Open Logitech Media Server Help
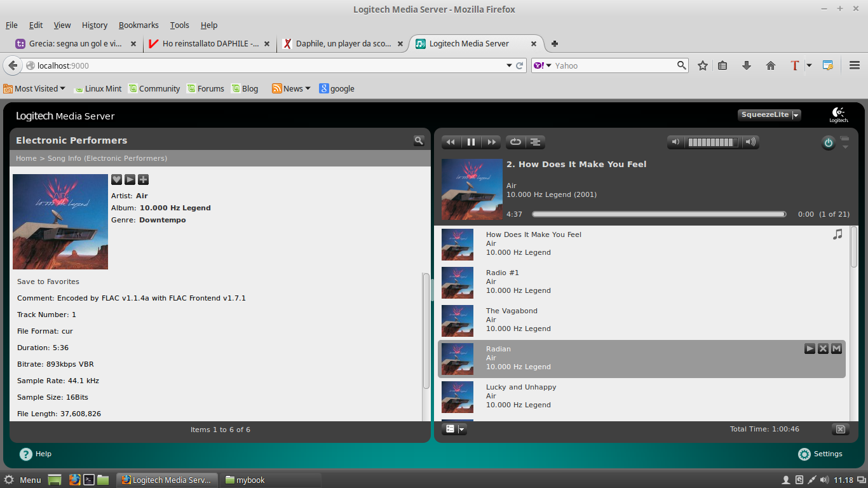 click(36, 454)
